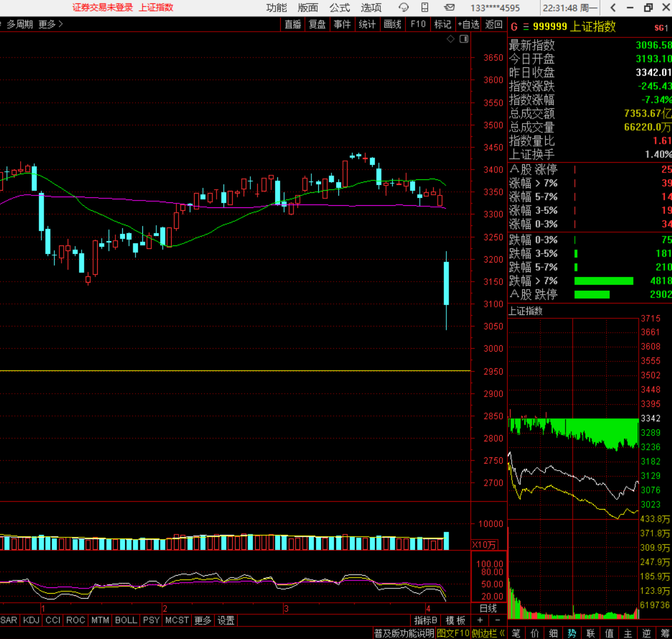Viewport: 672px width, 639px height.
Task: Expand 更多 indicators in the bottom indicator bar
Action: point(203,621)
